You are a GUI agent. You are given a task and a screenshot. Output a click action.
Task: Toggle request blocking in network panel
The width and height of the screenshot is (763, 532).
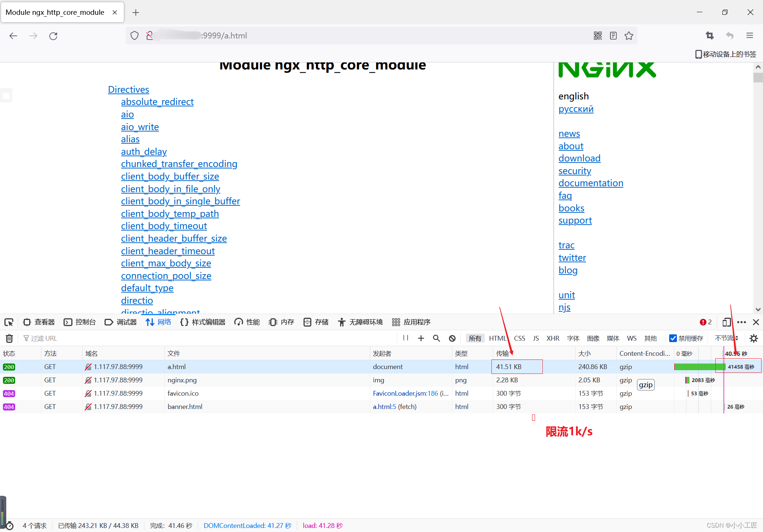(452, 338)
